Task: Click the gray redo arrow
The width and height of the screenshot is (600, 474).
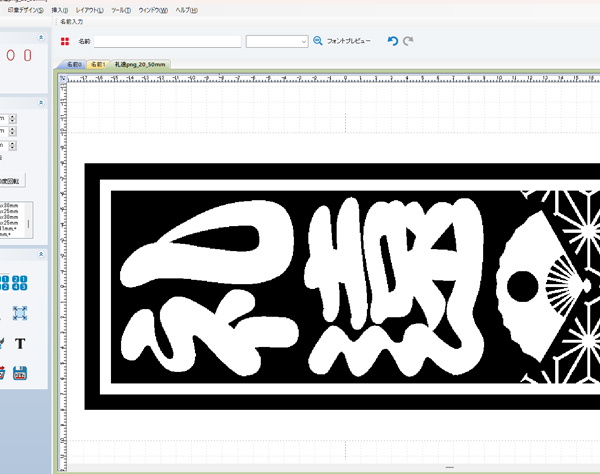Action: coord(408,41)
